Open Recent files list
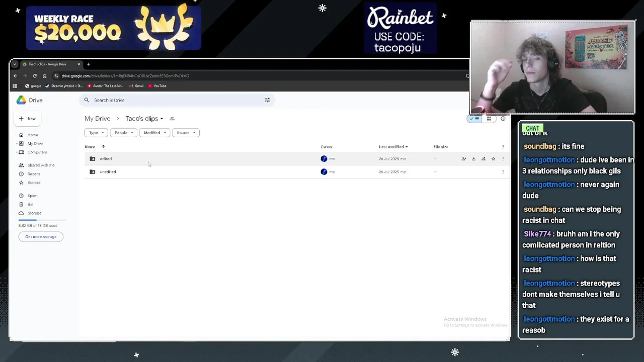 click(34, 174)
